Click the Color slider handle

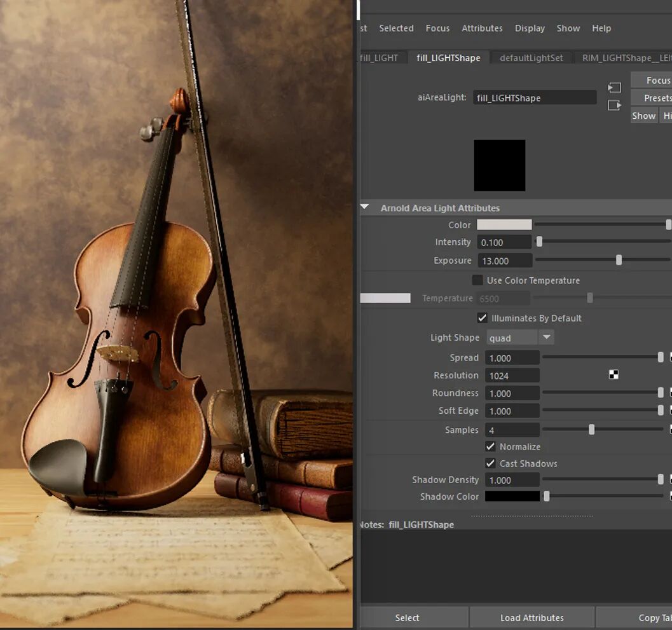(668, 224)
